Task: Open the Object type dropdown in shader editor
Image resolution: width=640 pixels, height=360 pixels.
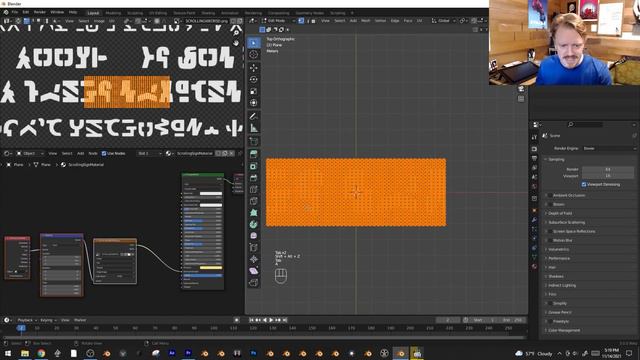Action: click(x=29, y=153)
